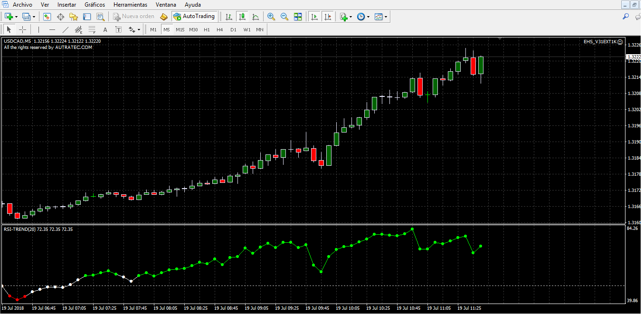Screen dimensions: 644x314
Task: Open the Gráficos menu
Action: coord(95,5)
